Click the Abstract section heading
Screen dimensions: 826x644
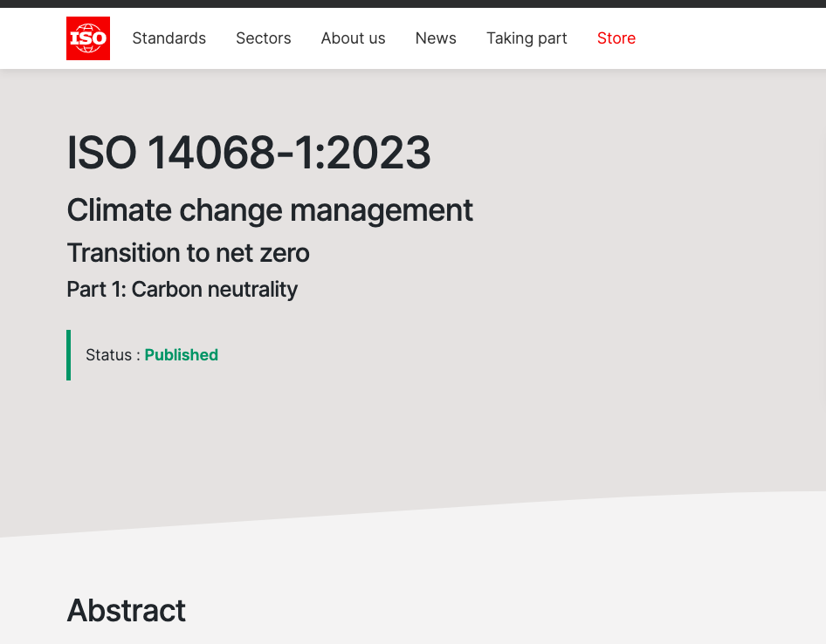(x=126, y=611)
